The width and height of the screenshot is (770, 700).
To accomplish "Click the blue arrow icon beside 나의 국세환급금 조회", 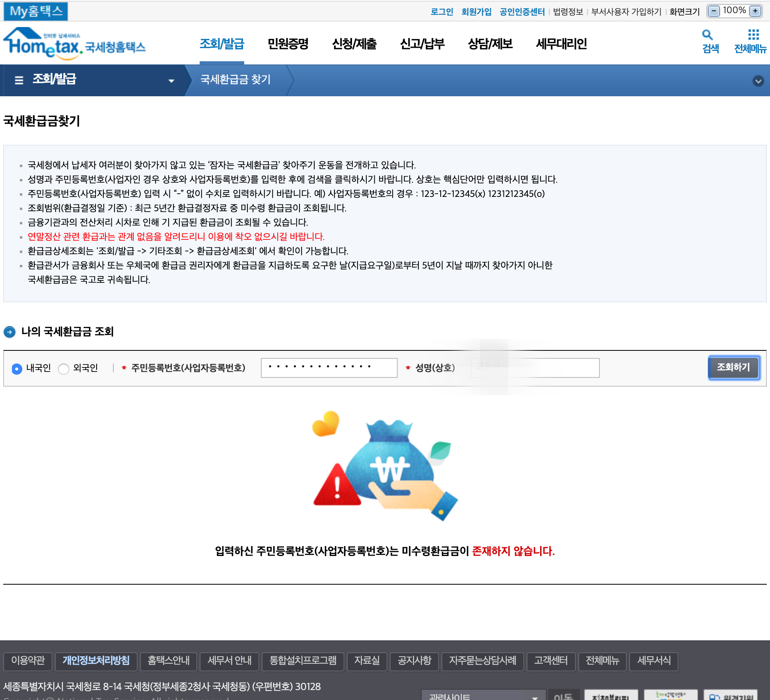I will (x=10, y=332).
